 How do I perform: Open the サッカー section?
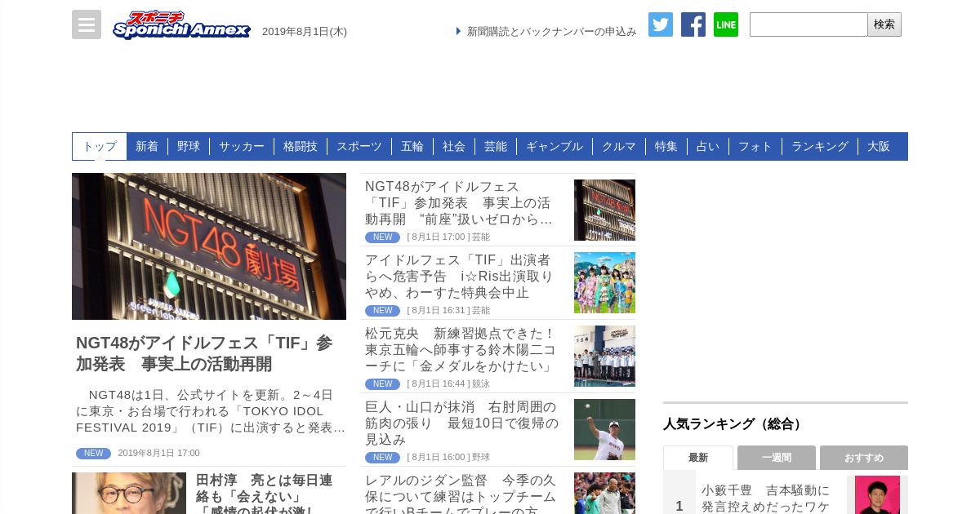(242, 146)
